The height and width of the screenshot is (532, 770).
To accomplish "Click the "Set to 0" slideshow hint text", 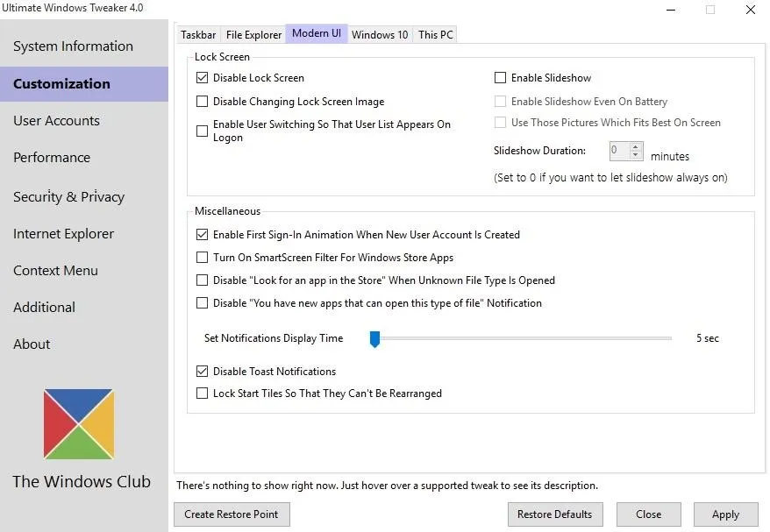I will tap(610, 177).
